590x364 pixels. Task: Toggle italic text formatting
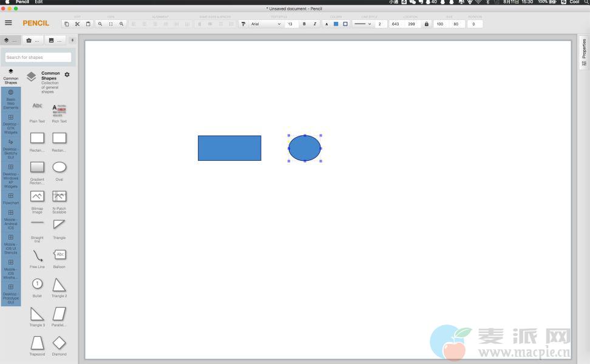(x=314, y=24)
